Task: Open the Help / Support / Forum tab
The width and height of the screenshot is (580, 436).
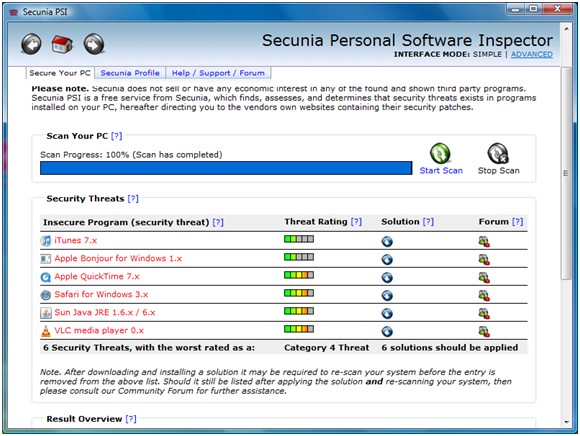Action: (218, 73)
